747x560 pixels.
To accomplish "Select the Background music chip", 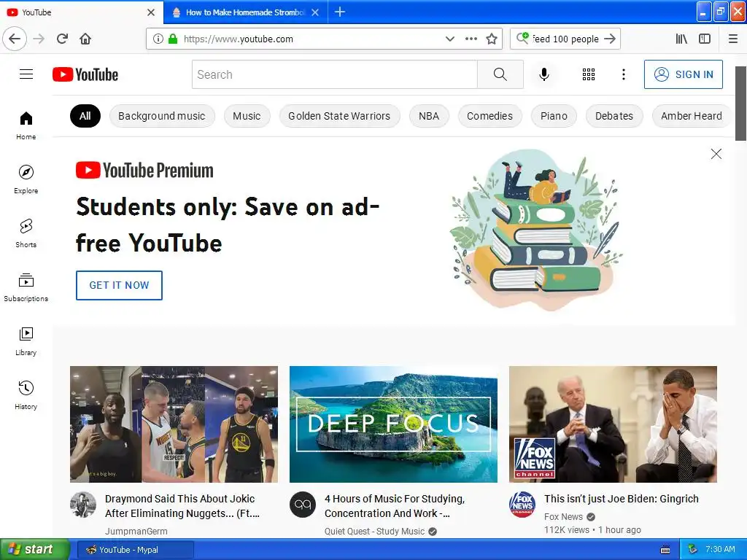I will 162,116.
